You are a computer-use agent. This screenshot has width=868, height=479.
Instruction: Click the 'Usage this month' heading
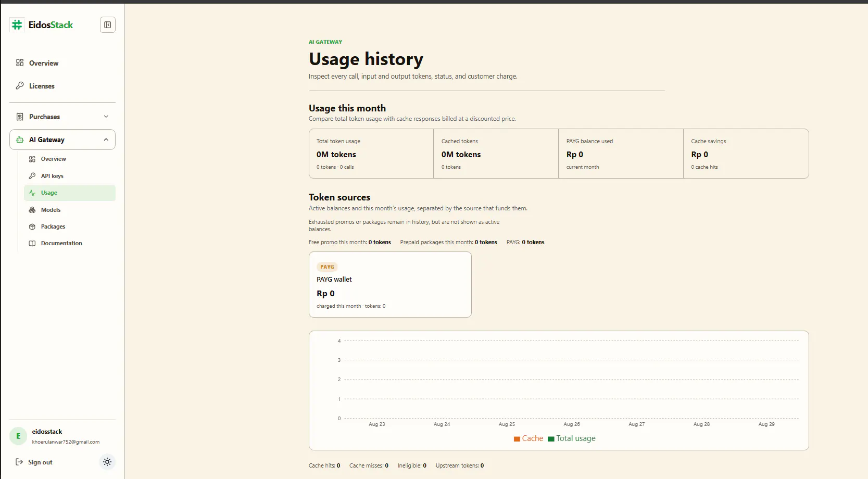347,108
